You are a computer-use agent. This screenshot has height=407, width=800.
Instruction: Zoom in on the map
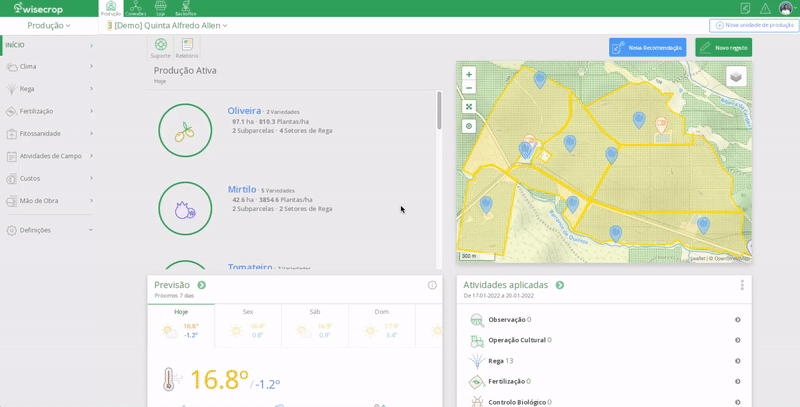(469, 74)
